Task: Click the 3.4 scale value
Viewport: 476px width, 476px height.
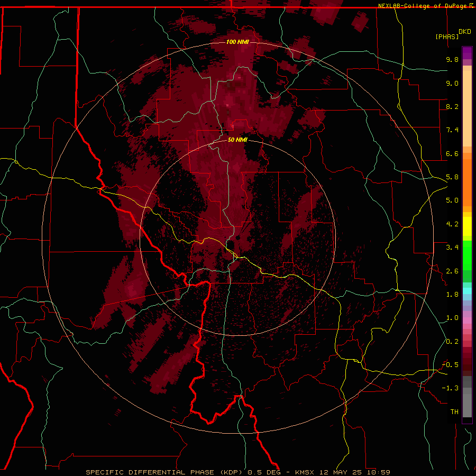Action: (x=452, y=248)
